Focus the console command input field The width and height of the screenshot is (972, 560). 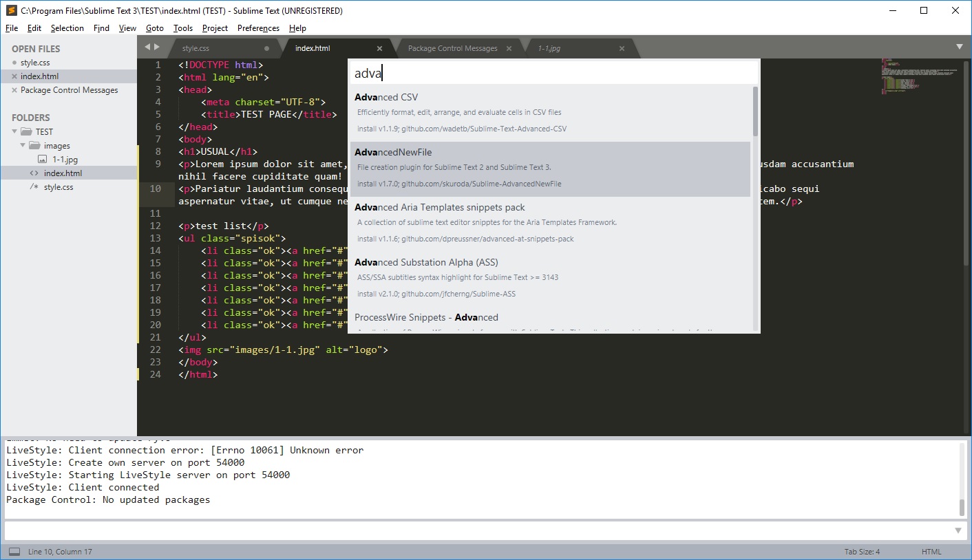point(479,530)
